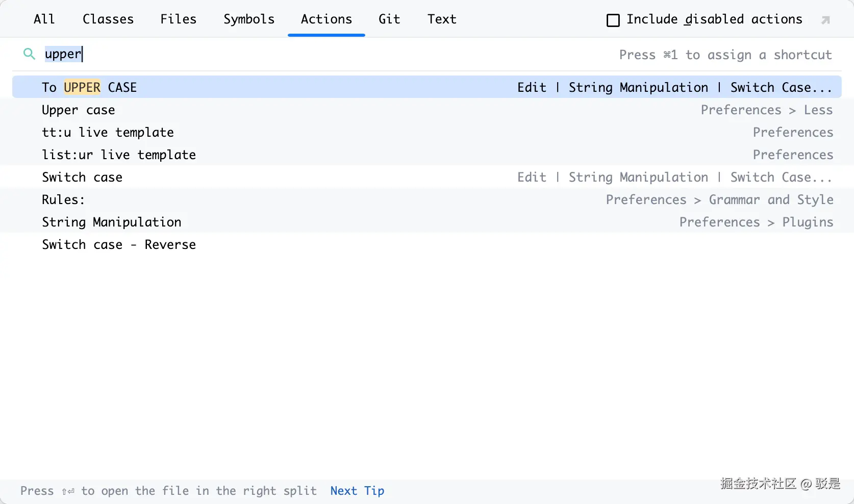
Task: Pick the list:ur live template result
Action: (119, 155)
